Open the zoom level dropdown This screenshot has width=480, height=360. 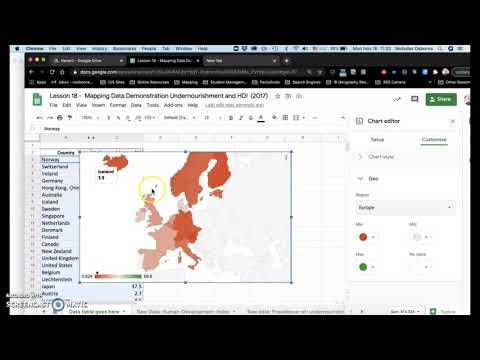pyautogui.click(x=90, y=118)
